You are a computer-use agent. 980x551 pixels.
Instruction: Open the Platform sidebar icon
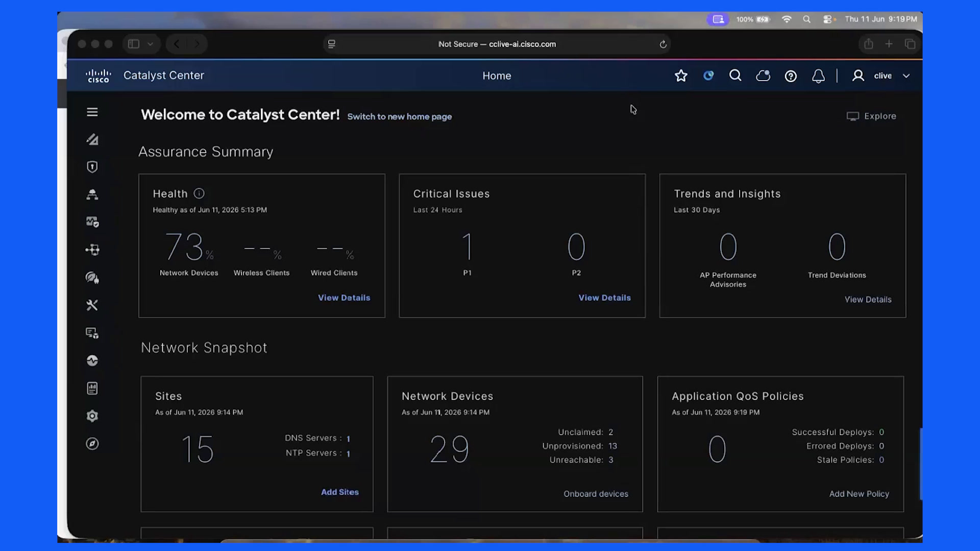coord(92,333)
